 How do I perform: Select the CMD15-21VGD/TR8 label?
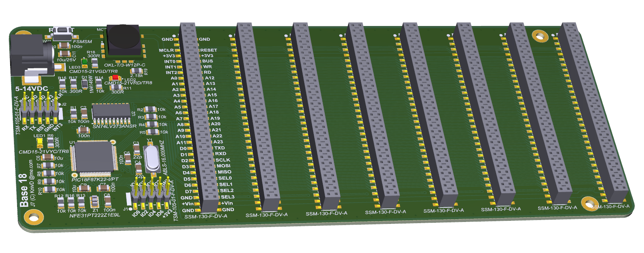pos(93,71)
